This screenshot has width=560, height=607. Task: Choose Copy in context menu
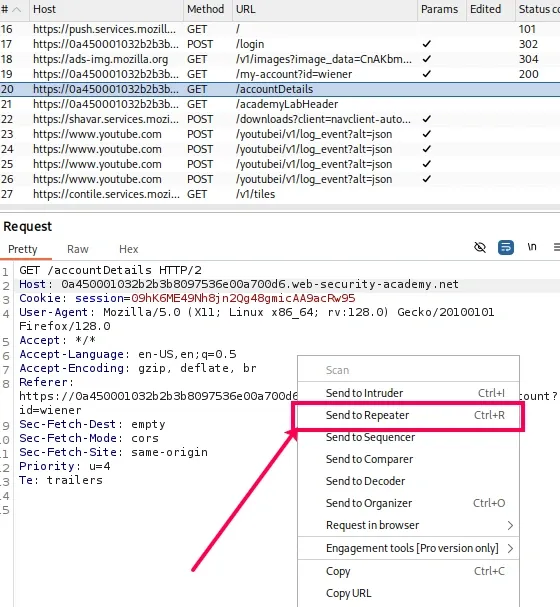pyautogui.click(x=408, y=571)
